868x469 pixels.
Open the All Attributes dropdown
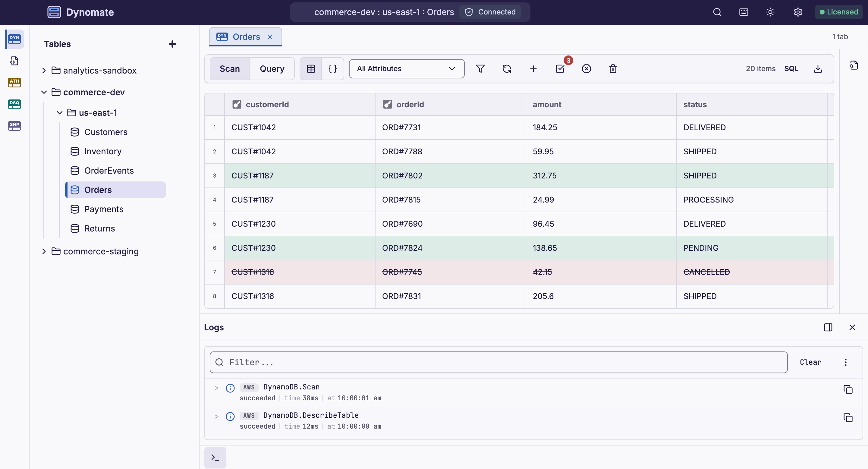click(406, 69)
